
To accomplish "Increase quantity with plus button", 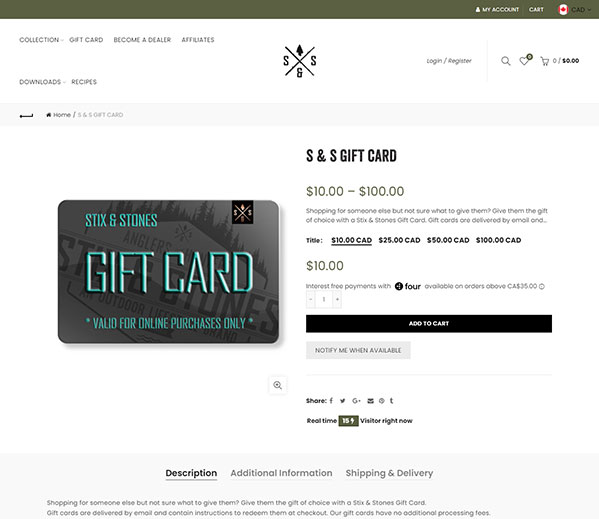I will click(x=337, y=299).
